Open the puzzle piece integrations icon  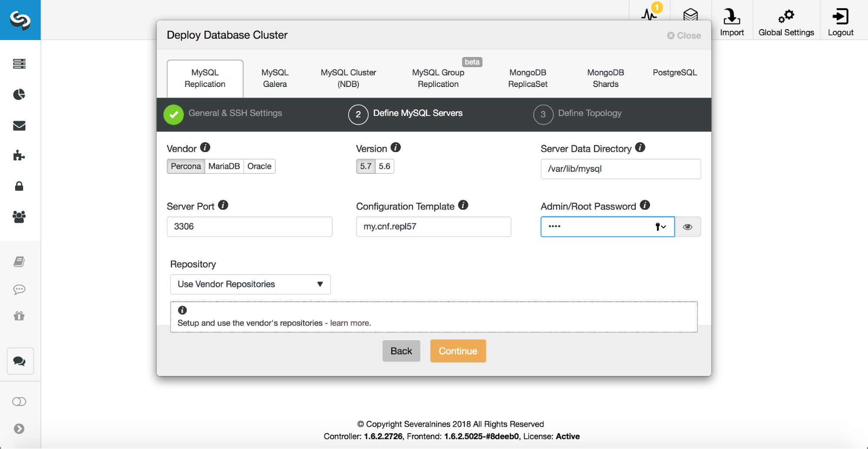point(19,155)
